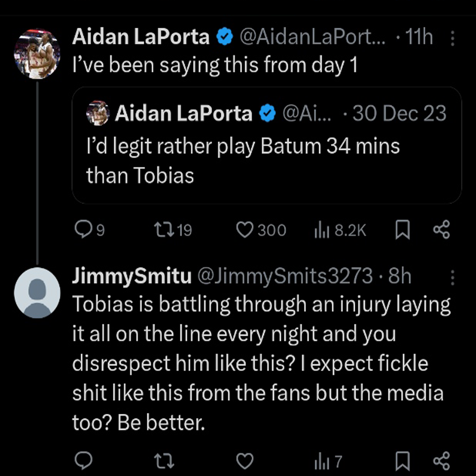The image size is (476, 476).
Task: Like JimmySmitu's reply
Action: pos(245,461)
